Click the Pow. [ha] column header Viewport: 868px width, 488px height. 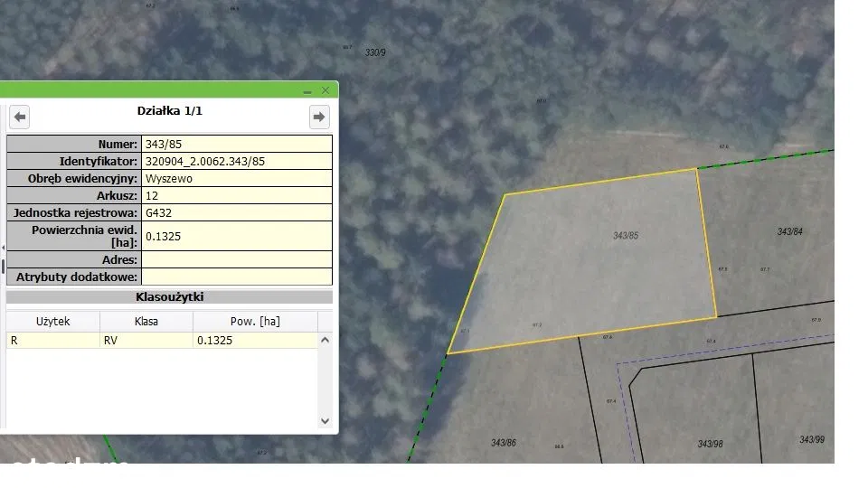254,321
